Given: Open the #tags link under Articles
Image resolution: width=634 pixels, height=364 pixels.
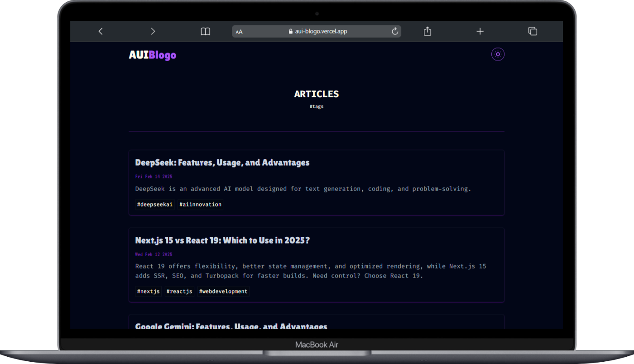Looking at the screenshot, I should coord(317,106).
